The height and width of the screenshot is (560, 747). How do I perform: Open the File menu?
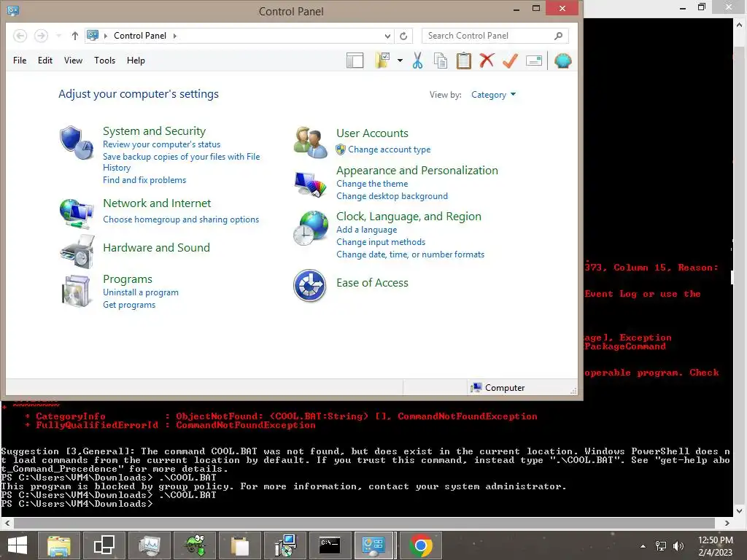tap(20, 61)
